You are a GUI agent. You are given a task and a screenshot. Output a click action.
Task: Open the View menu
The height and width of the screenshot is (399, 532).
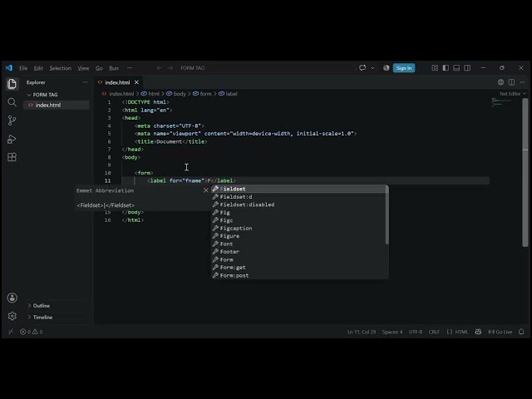[83, 68]
